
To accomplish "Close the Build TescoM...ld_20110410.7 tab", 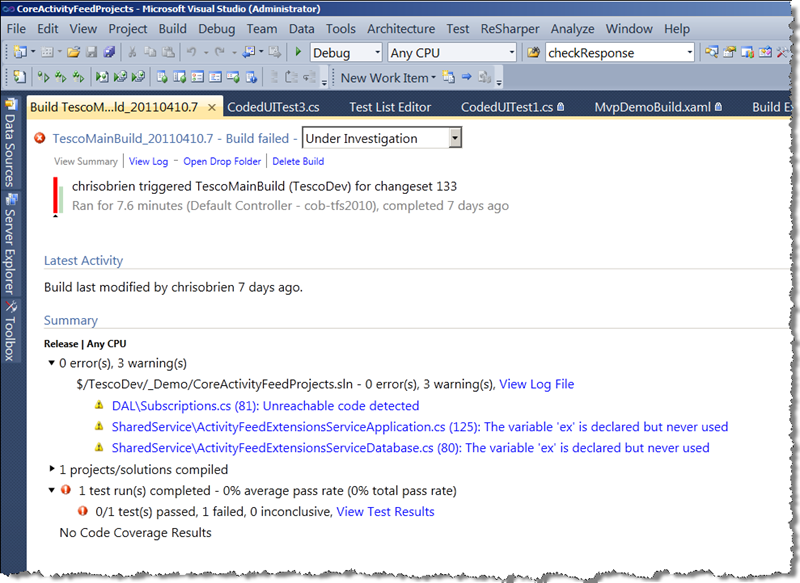I will 212,107.
